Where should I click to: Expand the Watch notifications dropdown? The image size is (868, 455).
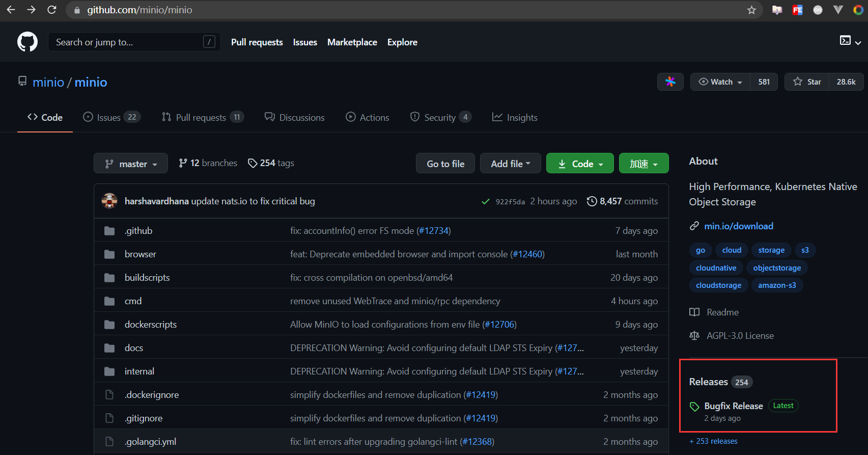pyautogui.click(x=720, y=82)
